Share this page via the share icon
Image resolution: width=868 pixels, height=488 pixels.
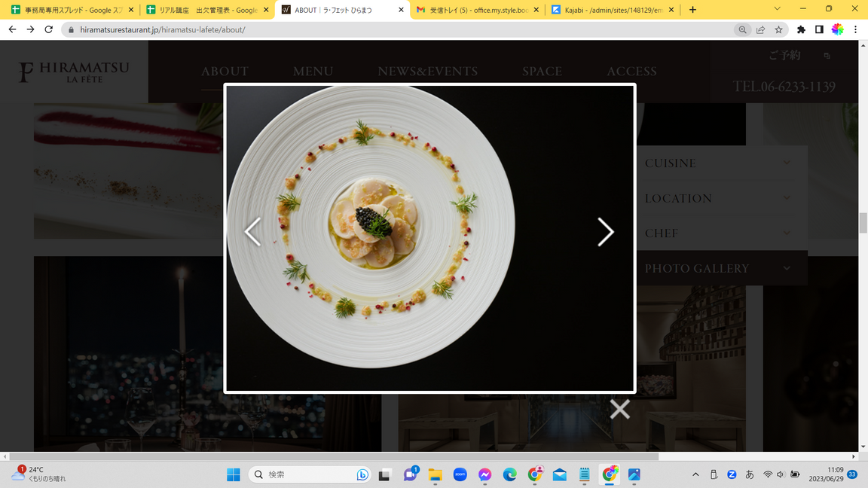pos(760,29)
